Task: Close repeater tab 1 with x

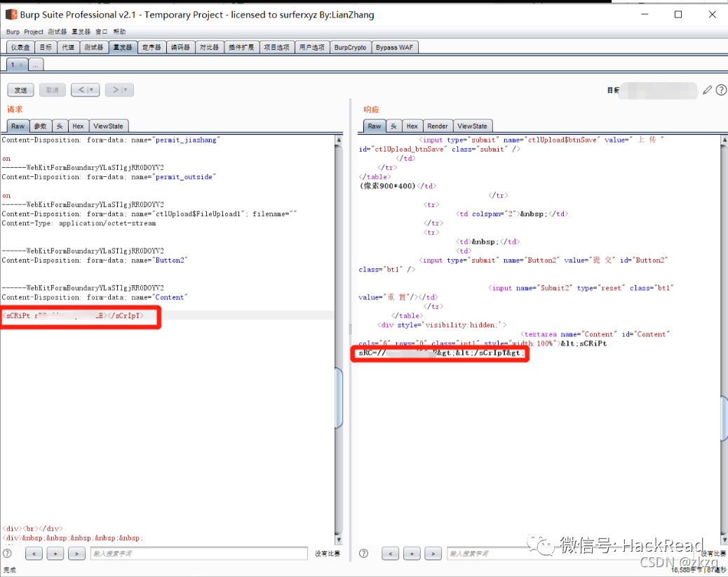Action: click(21, 65)
